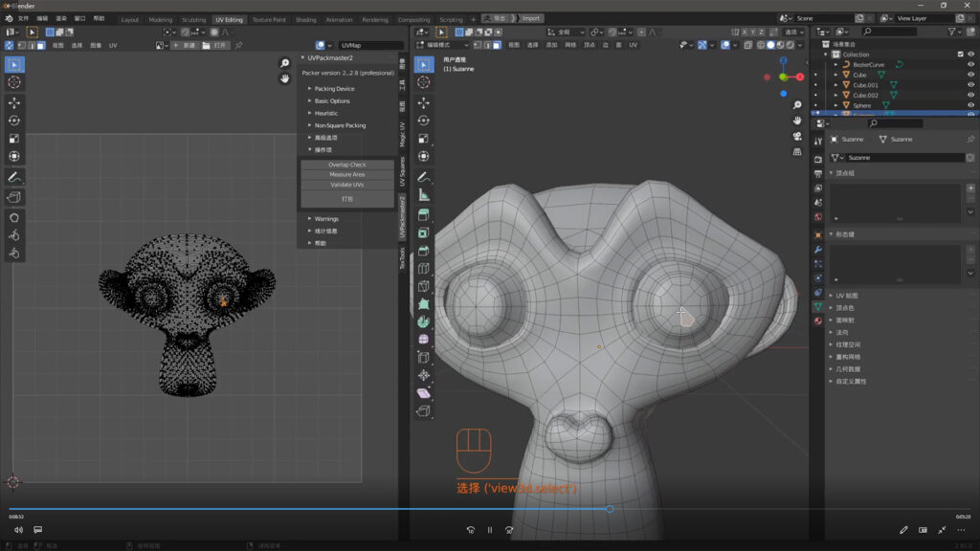Expand the Packing Device section
Screen dimensions: 980x551
coord(334,89)
